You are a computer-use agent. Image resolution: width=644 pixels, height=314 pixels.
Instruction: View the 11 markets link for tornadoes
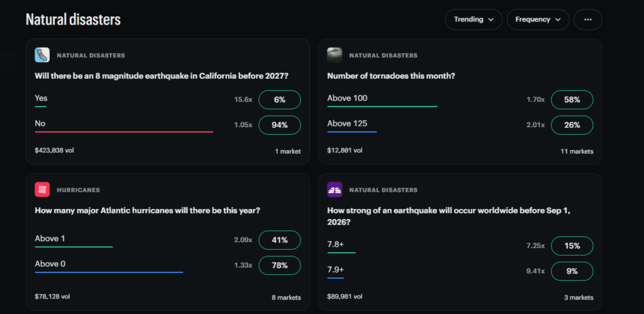pyautogui.click(x=577, y=151)
